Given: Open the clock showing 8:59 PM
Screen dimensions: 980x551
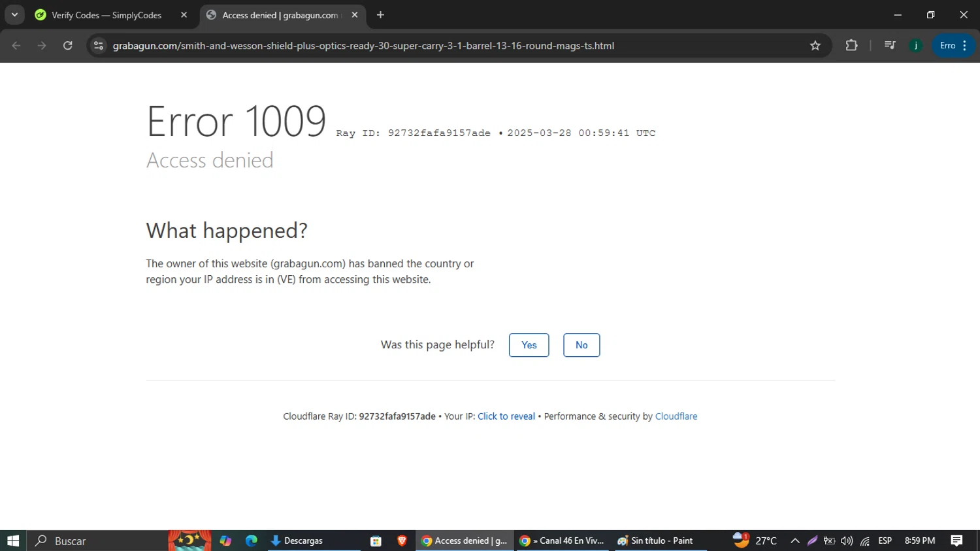Looking at the screenshot, I should 920,541.
